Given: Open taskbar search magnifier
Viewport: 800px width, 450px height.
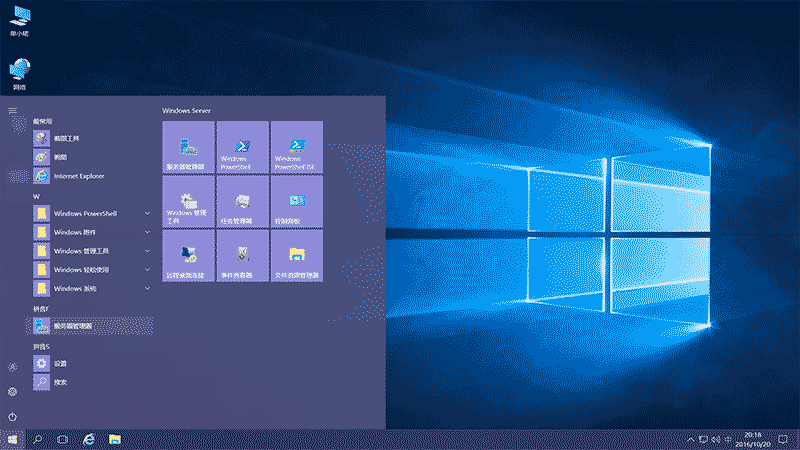Looking at the screenshot, I should (x=37, y=439).
